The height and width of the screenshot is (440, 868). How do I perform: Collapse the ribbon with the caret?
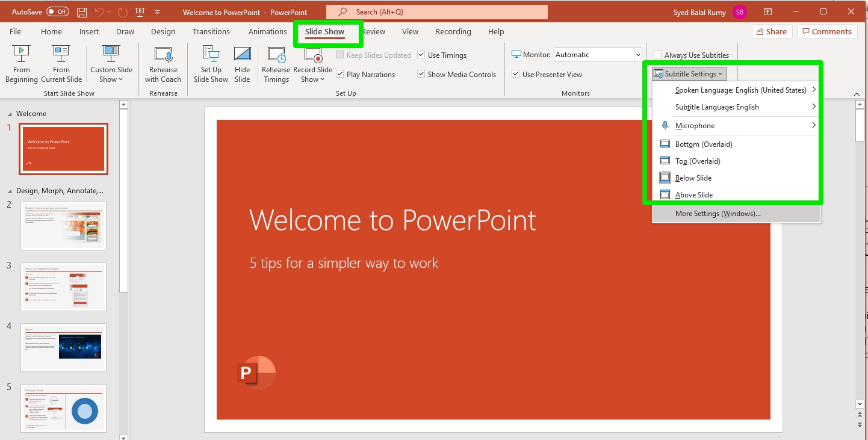click(857, 94)
